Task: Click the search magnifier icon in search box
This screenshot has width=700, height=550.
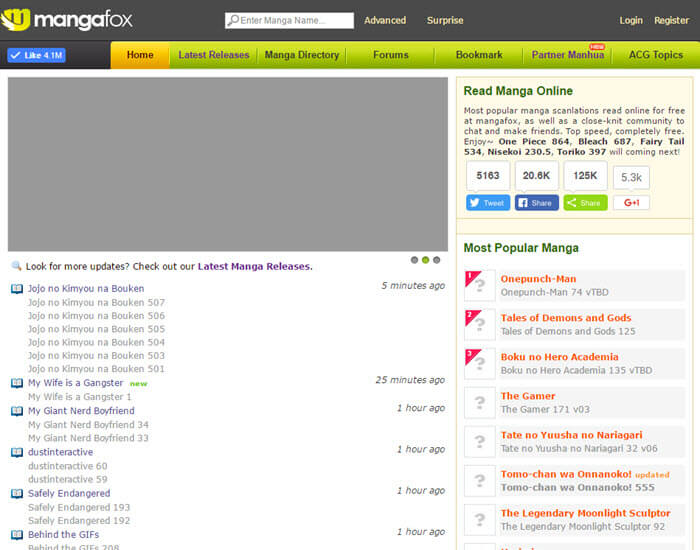Action: click(x=233, y=21)
